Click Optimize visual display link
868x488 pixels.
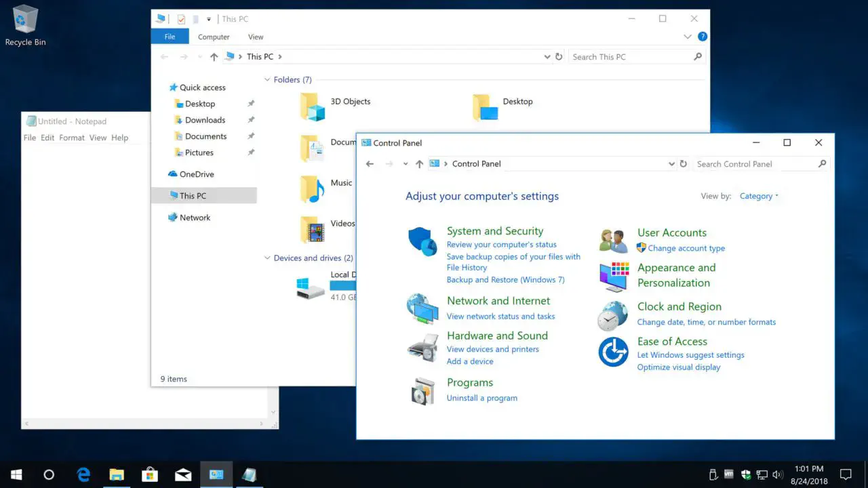(x=679, y=367)
